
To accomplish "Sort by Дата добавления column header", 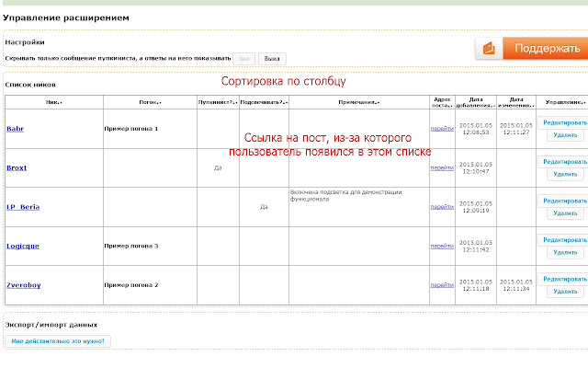I will tap(476, 102).
